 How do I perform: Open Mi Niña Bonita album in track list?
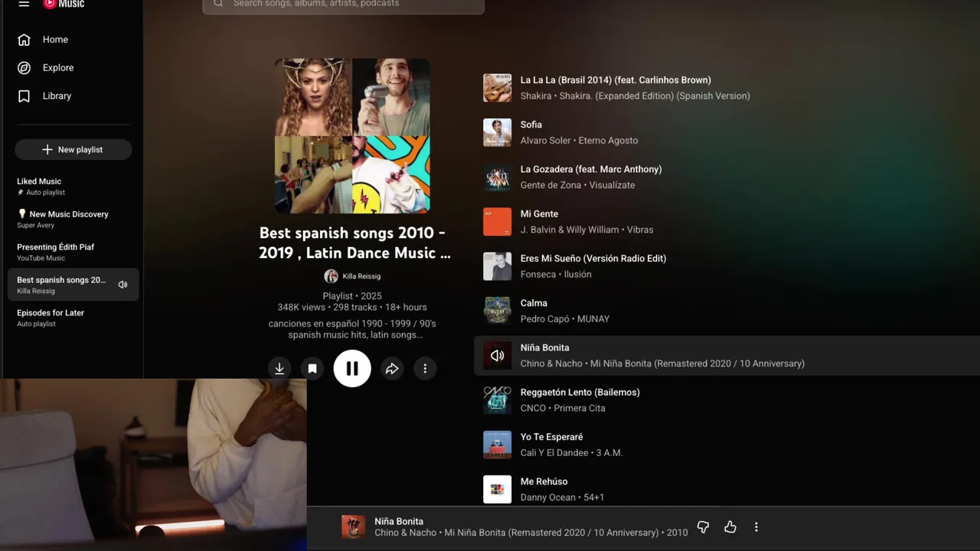pyautogui.click(x=697, y=364)
